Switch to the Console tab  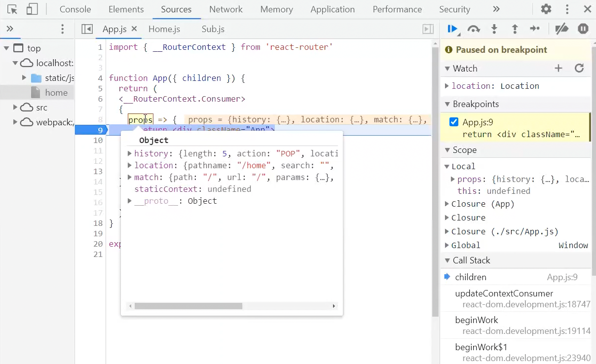[75, 9]
